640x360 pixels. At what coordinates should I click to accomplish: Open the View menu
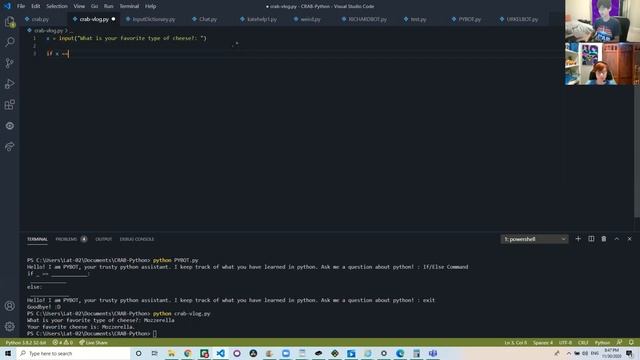point(79,6)
